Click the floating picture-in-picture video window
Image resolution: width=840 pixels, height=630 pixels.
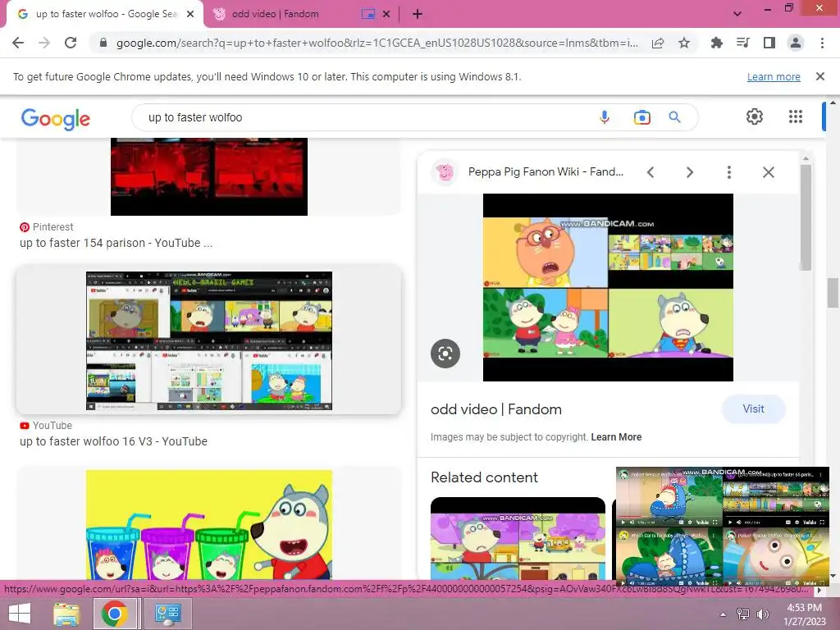coord(722,526)
